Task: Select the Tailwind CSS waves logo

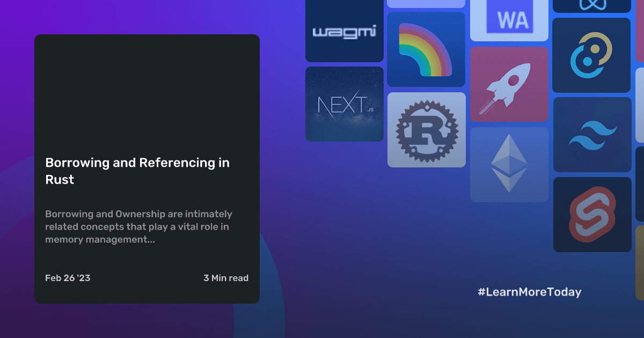Action: (x=592, y=134)
